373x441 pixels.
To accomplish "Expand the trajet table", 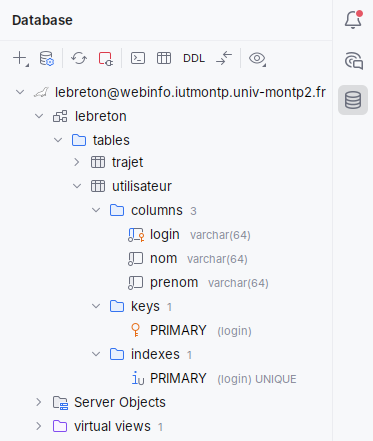I will point(77,162).
